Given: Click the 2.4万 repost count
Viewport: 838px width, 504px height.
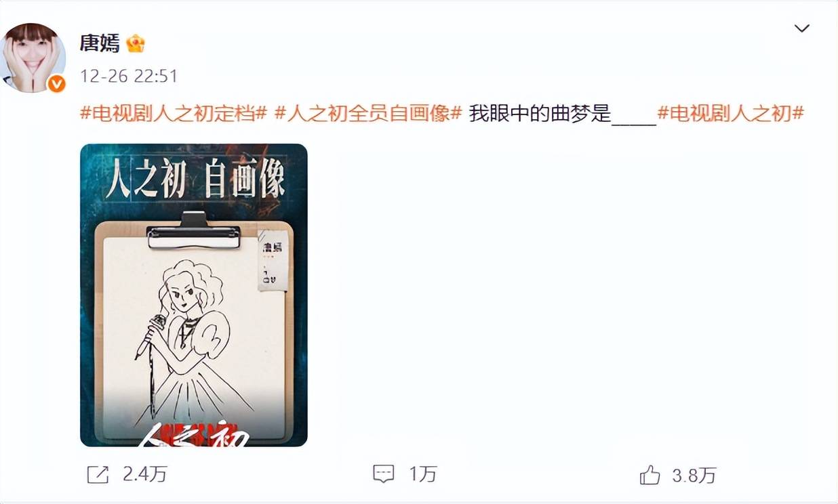Looking at the screenshot, I should click(145, 475).
